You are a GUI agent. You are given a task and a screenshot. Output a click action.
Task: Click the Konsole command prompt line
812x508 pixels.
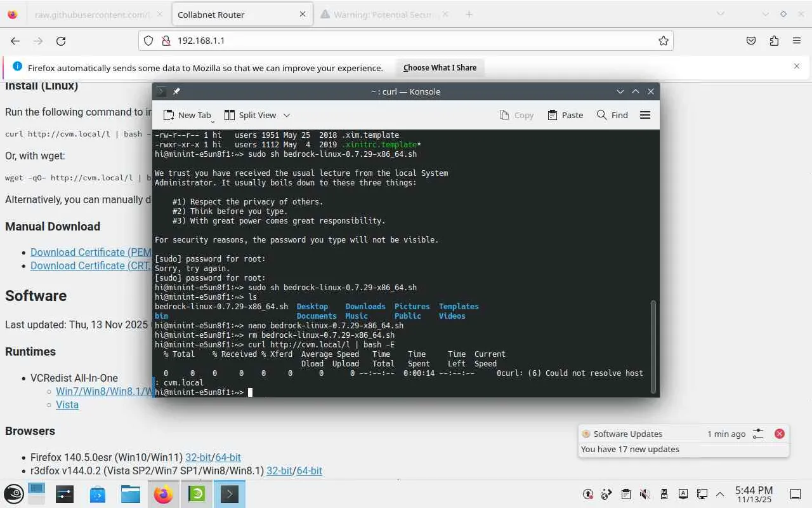click(x=406, y=392)
